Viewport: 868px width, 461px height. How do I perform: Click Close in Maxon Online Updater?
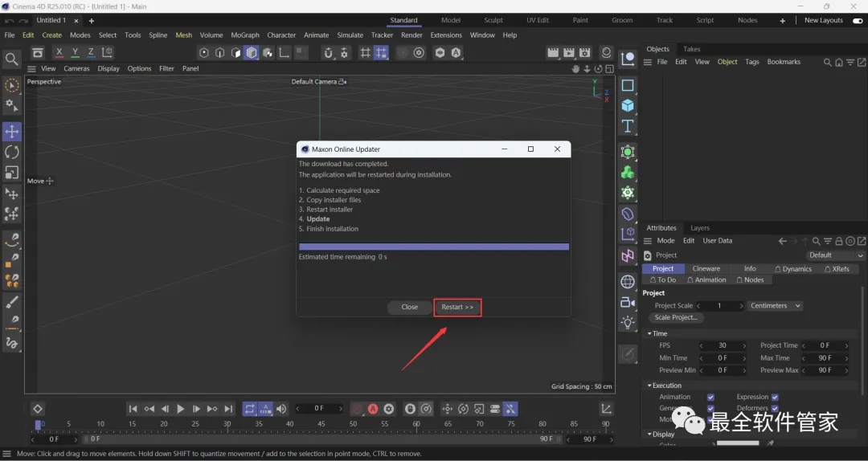pyautogui.click(x=410, y=307)
